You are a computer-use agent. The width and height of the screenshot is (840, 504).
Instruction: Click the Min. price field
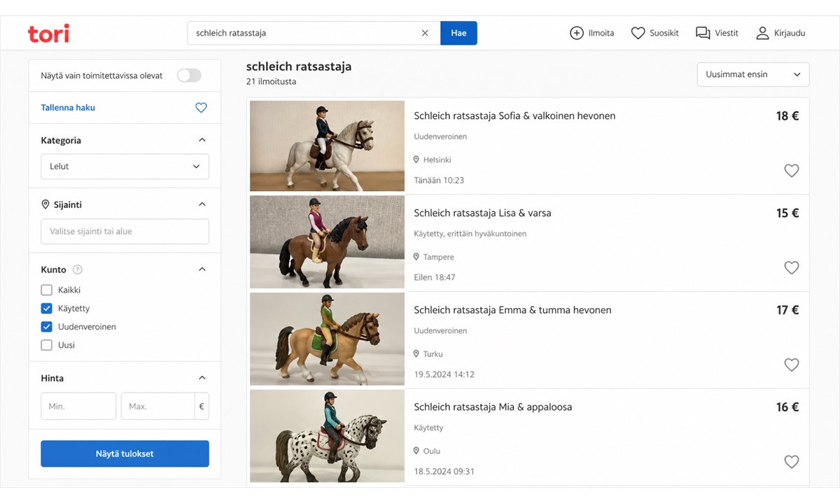pos(78,406)
